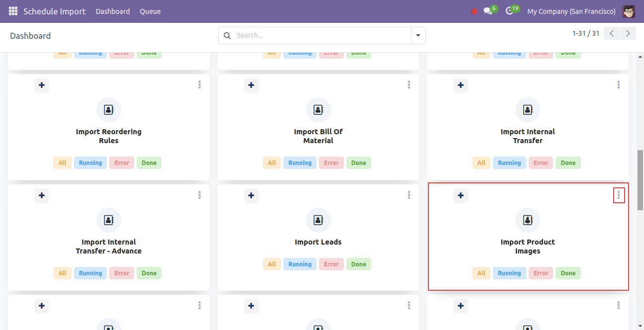This screenshot has height=330, width=644.
Task: Click the Import Product Images card icon
Action: (x=528, y=220)
